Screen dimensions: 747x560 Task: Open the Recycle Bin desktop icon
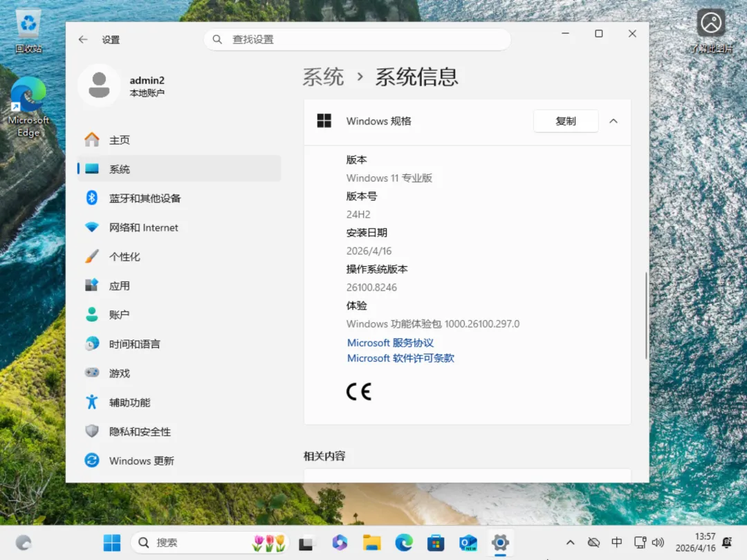tap(28, 31)
